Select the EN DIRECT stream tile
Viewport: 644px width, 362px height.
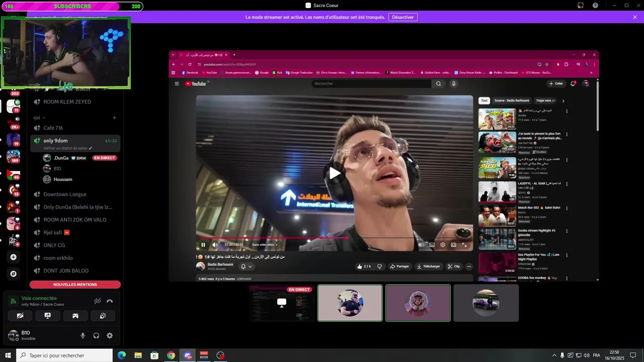[x=282, y=303]
